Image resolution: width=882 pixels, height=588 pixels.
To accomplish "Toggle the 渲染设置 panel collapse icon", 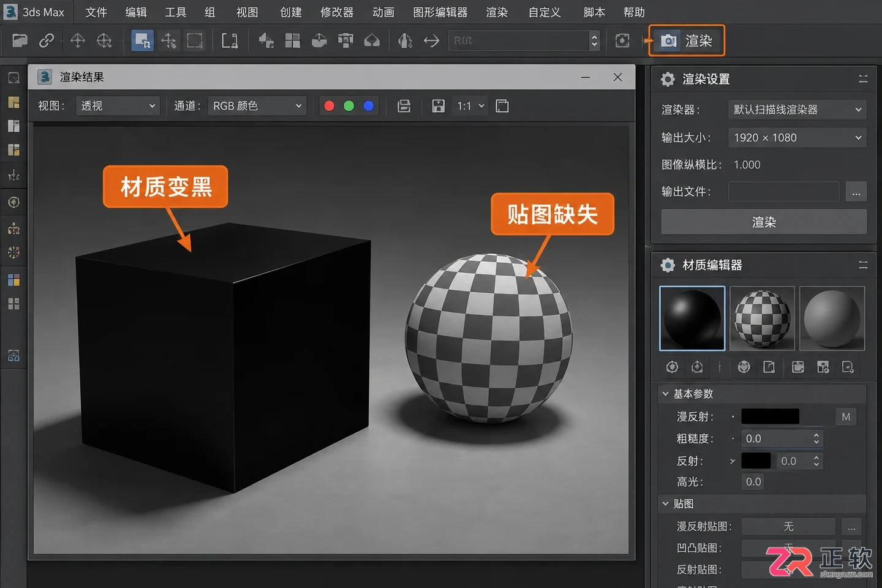I will click(x=863, y=79).
